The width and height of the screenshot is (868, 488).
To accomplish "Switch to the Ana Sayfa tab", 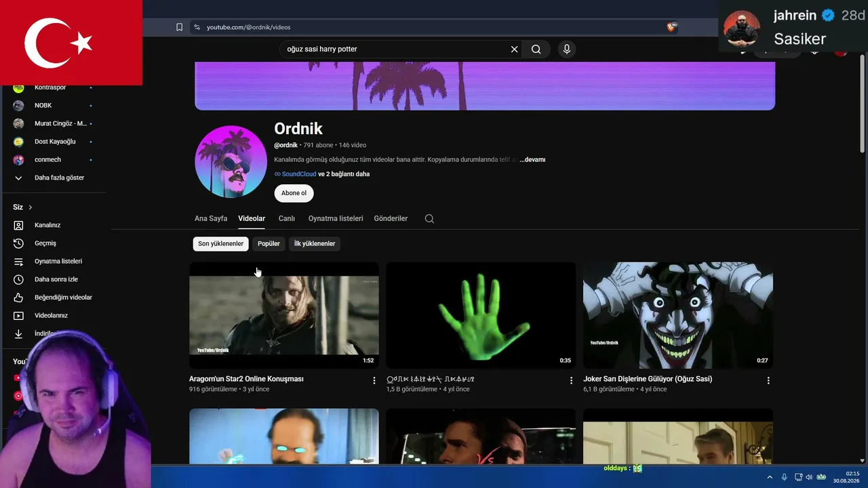I will [211, 219].
